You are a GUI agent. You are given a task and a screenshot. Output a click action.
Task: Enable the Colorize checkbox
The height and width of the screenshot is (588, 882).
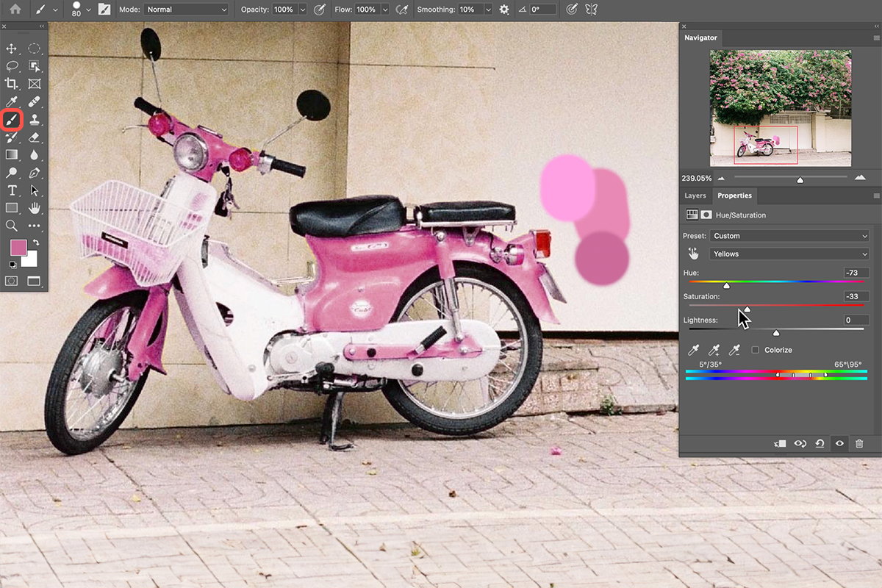point(755,350)
